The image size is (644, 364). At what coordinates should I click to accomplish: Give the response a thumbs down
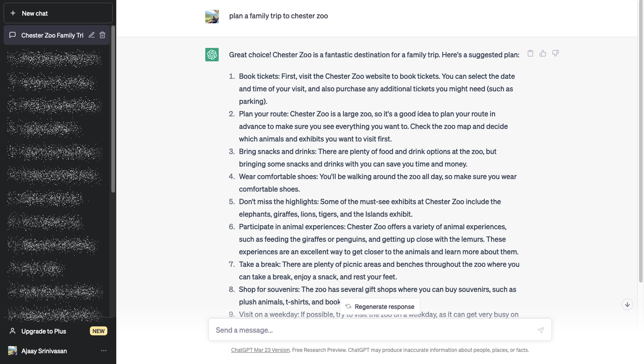point(555,54)
